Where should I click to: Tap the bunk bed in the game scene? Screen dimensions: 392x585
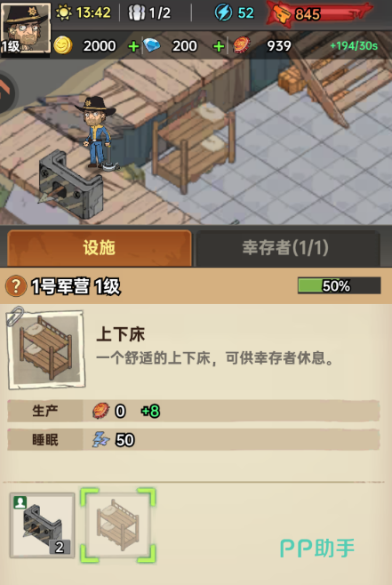tap(193, 148)
